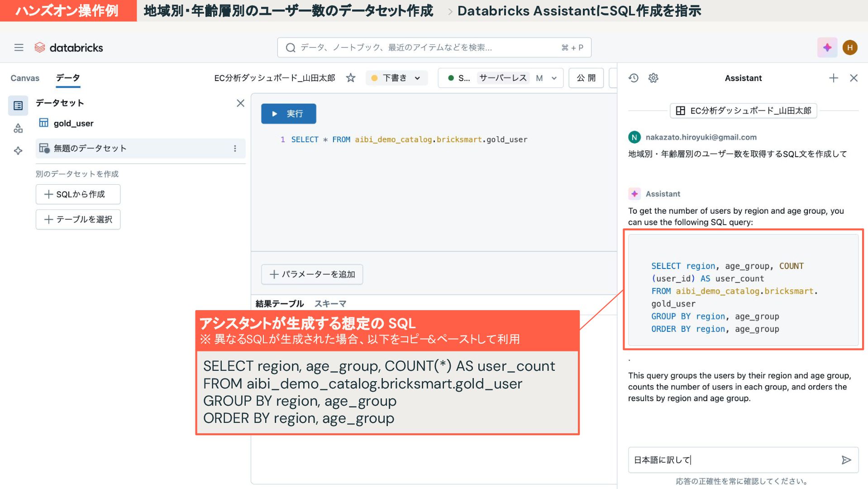Click the dashboard title EC分析ダッシュボード_山田太郎
This screenshot has height=489, width=868.
coord(275,78)
